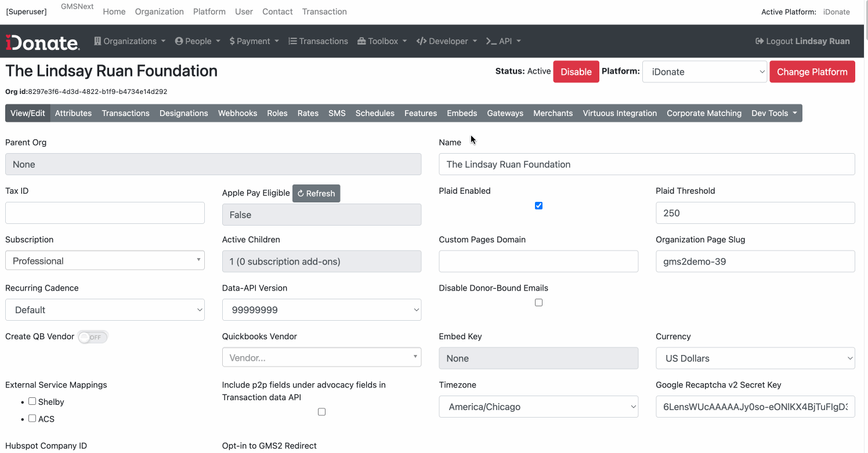The width and height of the screenshot is (868, 453).
Task: Click the Organization Page Slug field
Action: 755,262
